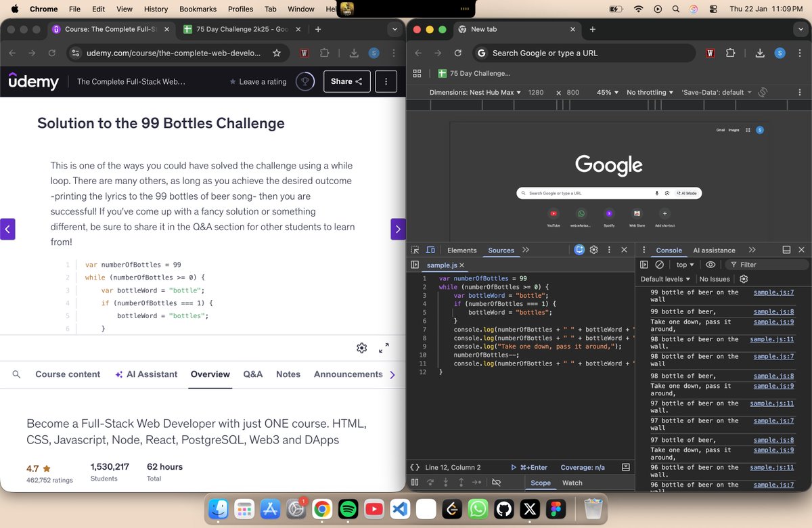Open Extensions puzzle icon in New tab window
This screenshot has width=812, height=528.
[x=730, y=53]
